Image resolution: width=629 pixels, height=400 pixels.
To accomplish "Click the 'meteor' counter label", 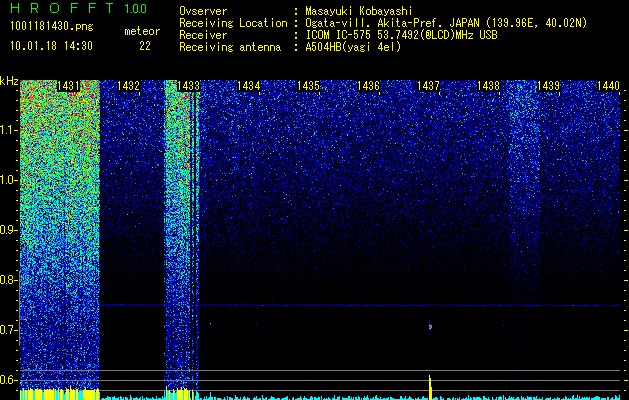I will 142,31.
